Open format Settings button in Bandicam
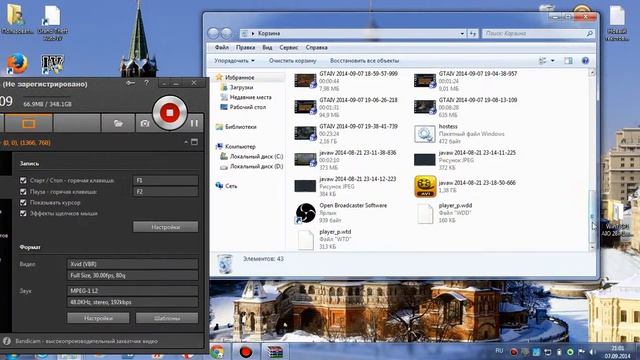The height and width of the screenshot is (360, 640). 98,318
